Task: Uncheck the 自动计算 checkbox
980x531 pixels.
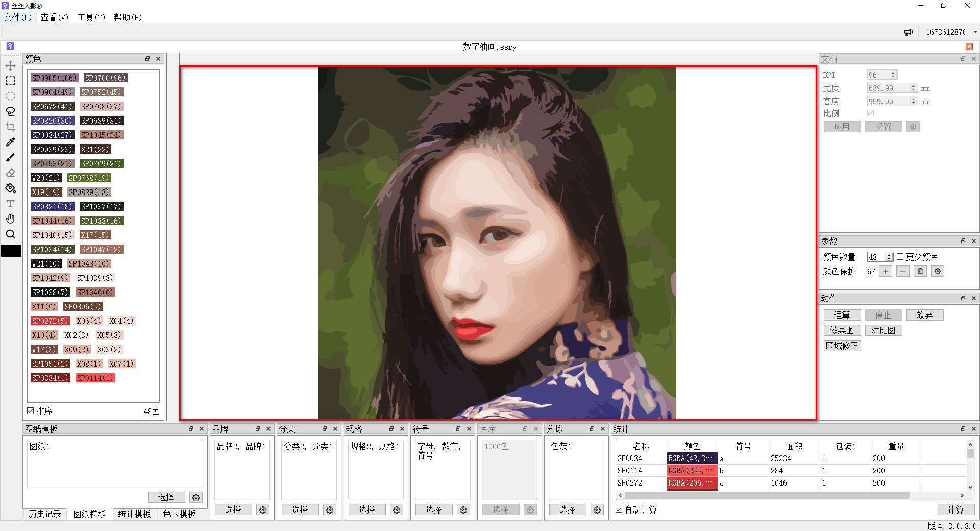Action: click(x=619, y=510)
